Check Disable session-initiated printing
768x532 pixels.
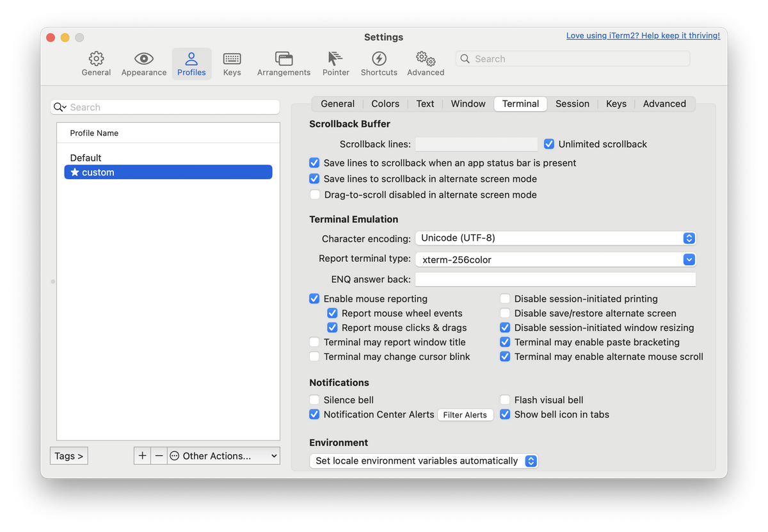point(505,298)
